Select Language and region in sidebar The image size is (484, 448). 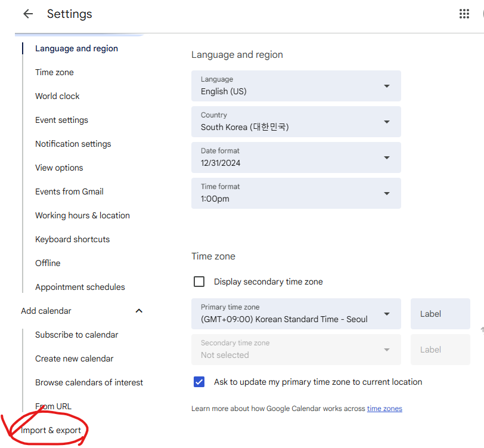pyautogui.click(x=76, y=48)
